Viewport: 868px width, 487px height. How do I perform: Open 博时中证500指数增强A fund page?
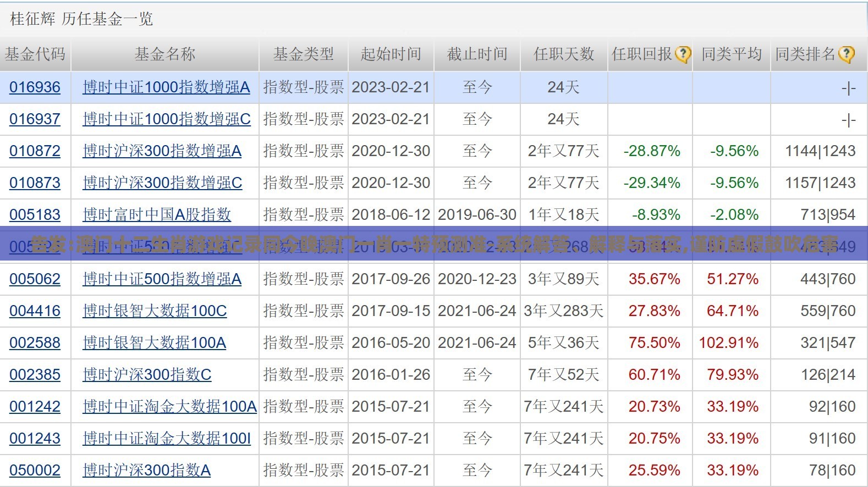162,279
